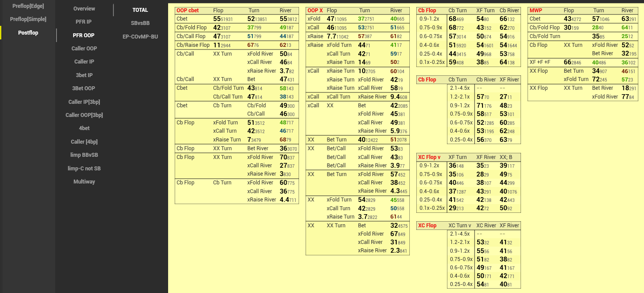Image resolution: width=644 pixels, height=293 pixels.
Task: Open Caller OOP[3bp] stats
Action: (x=84, y=115)
